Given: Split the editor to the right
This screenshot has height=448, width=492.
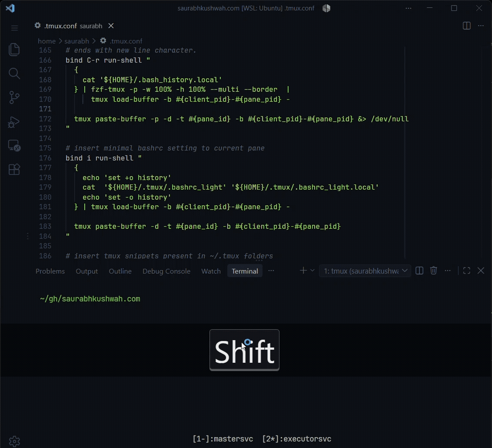Looking at the screenshot, I should [x=467, y=26].
